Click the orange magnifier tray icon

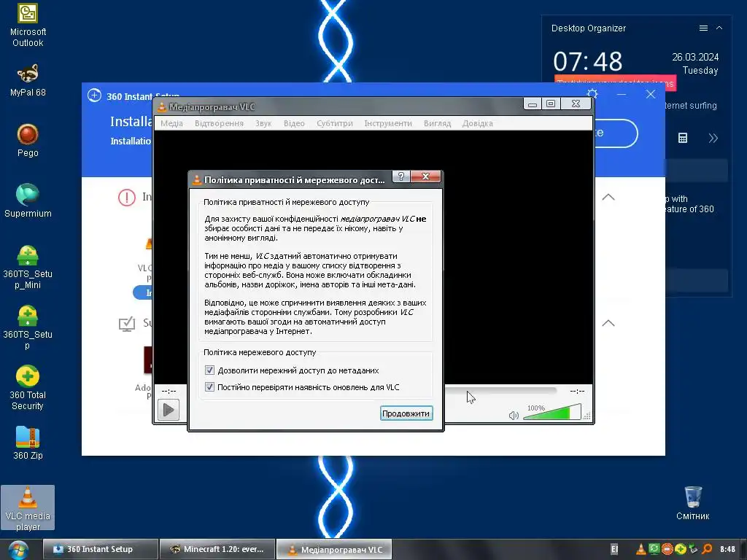[x=707, y=550]
